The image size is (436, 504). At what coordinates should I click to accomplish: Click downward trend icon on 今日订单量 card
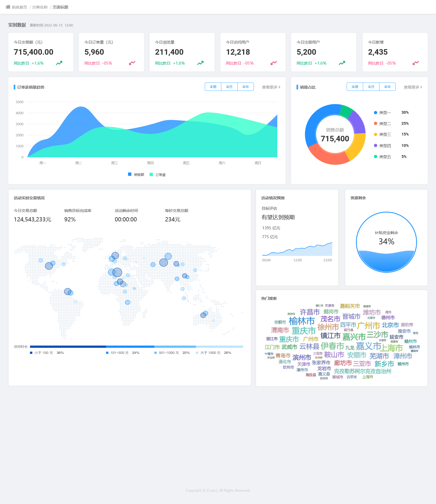[x=132, y=63]
